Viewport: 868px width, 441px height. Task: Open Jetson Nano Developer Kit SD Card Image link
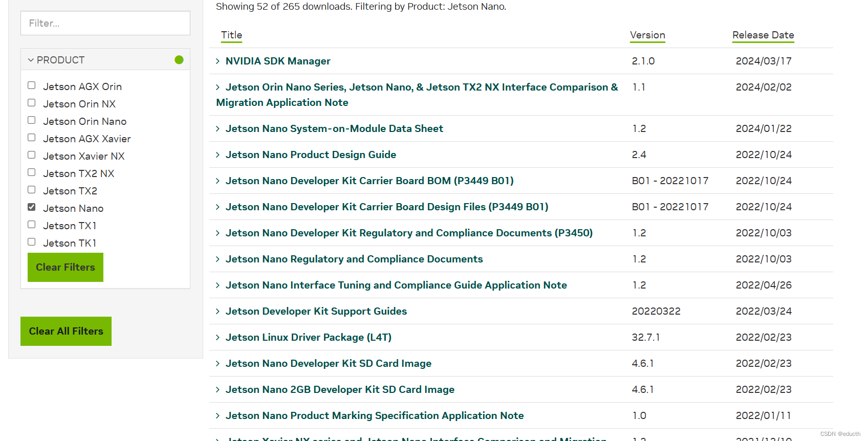329,363
